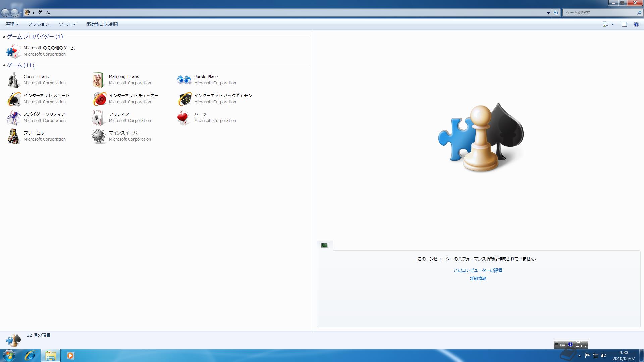Click the このコンピューターの評価 link
Viewport: 644px width, 362px height.
478,270
